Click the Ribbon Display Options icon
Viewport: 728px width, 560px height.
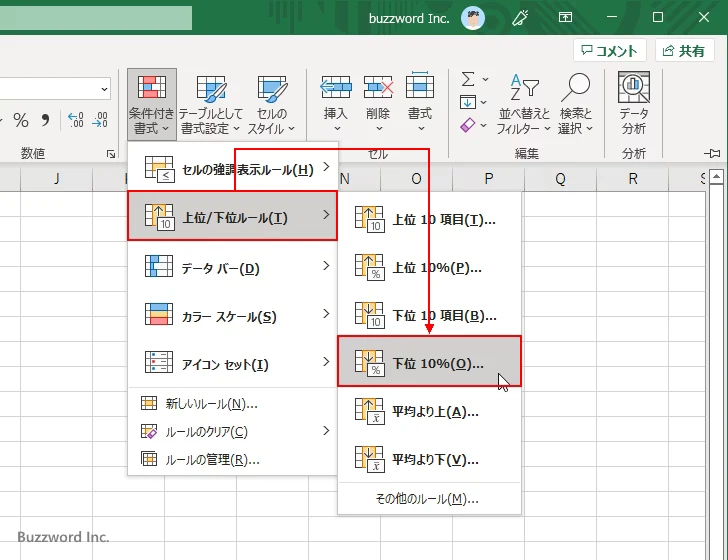click(x=565, y=17)
